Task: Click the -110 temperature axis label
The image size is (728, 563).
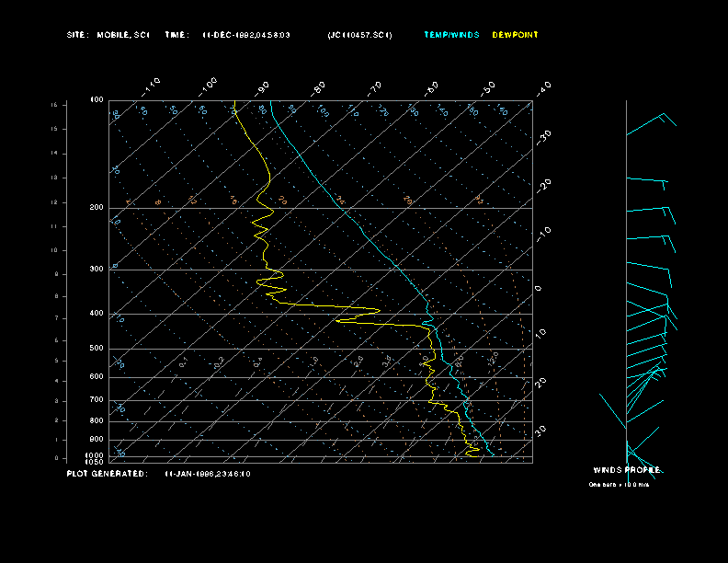Action: tap(152, 85)
